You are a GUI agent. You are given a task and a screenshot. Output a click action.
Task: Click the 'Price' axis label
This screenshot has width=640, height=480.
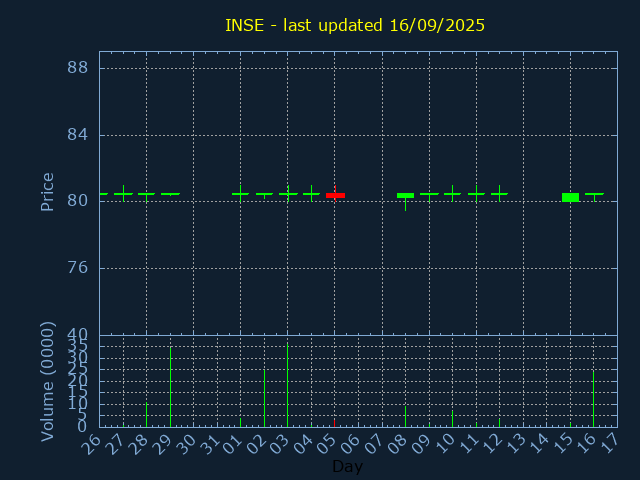click(x=47, y=192)
